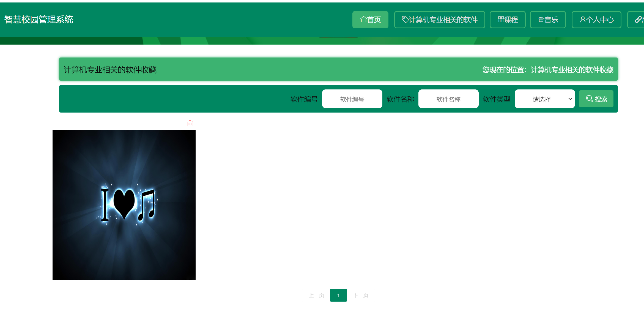The height and width of the screenshot is (325, 644).
Task: Click inside the 软件编号 input field
Action: coord(352,99)
